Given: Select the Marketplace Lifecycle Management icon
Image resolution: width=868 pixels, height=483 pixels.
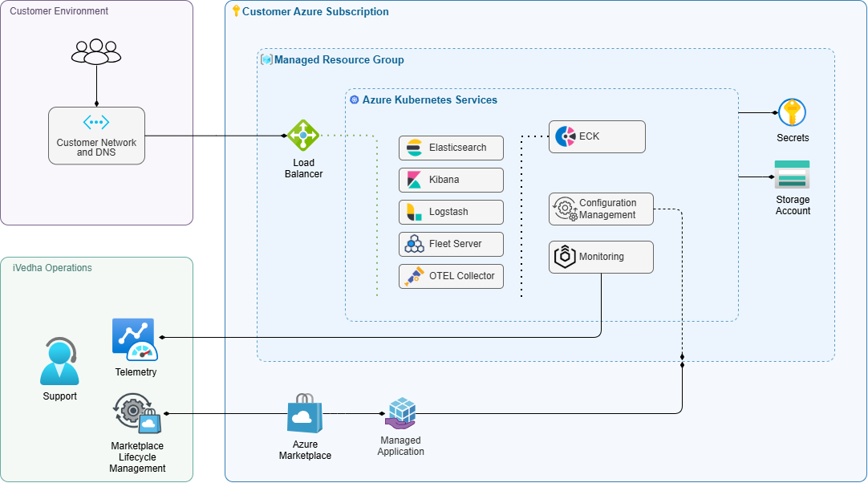Looking at the screenshot, I should pyautogui.click(x=137, y=414).
